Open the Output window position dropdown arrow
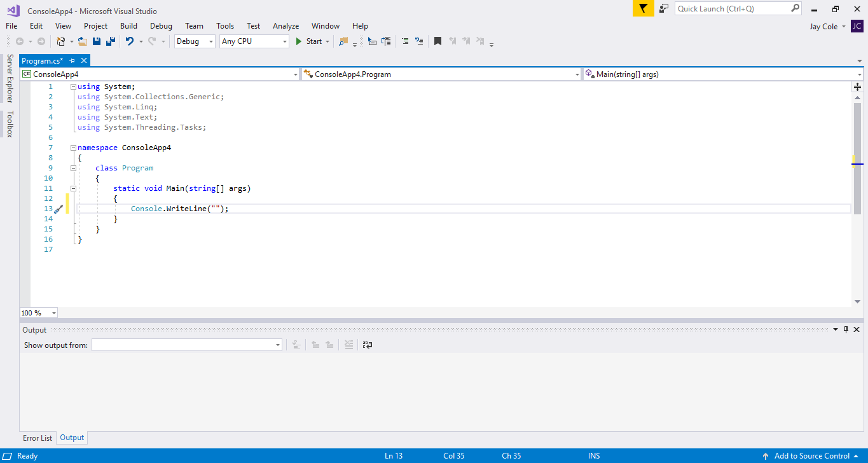Screen dimensions: 868x463 coord(836,329)
